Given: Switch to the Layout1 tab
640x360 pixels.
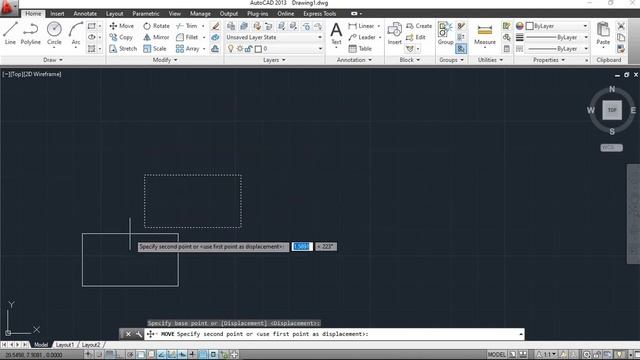Looking at the screenshot, I should [64, 345].
